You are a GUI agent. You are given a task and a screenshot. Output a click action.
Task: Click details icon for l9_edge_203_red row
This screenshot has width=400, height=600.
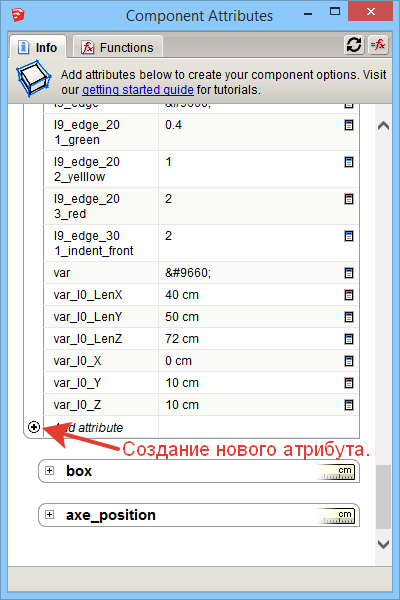tap(349, 199)
